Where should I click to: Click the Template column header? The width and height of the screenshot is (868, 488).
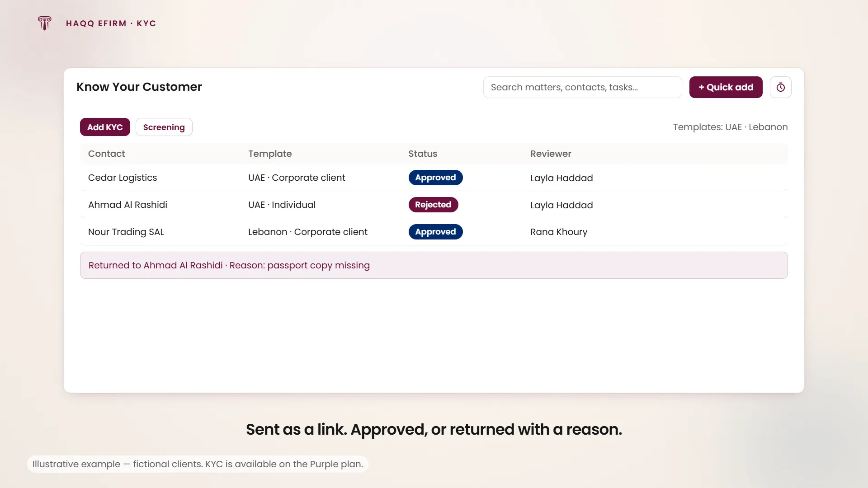[x=270, y=154]
